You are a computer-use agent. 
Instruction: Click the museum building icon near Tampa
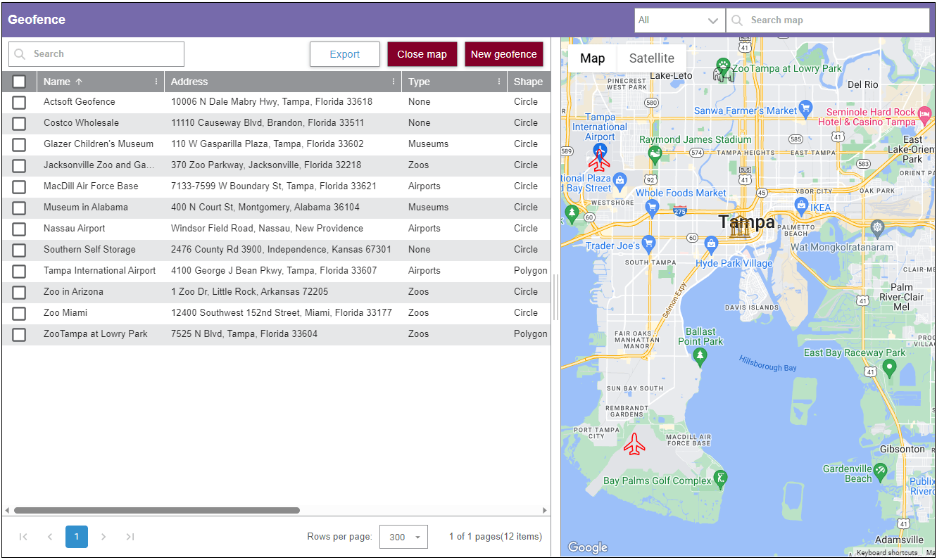click(x=738, y=228)
